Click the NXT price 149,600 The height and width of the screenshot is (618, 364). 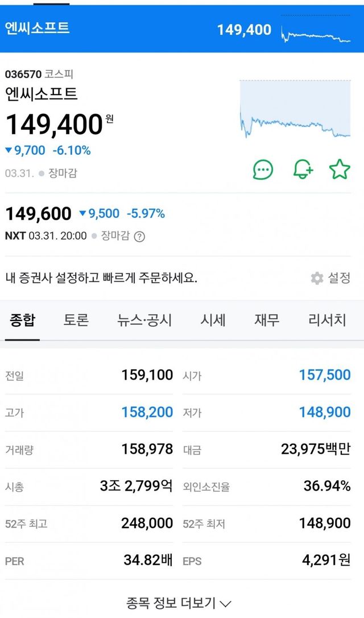click(39, 214)
